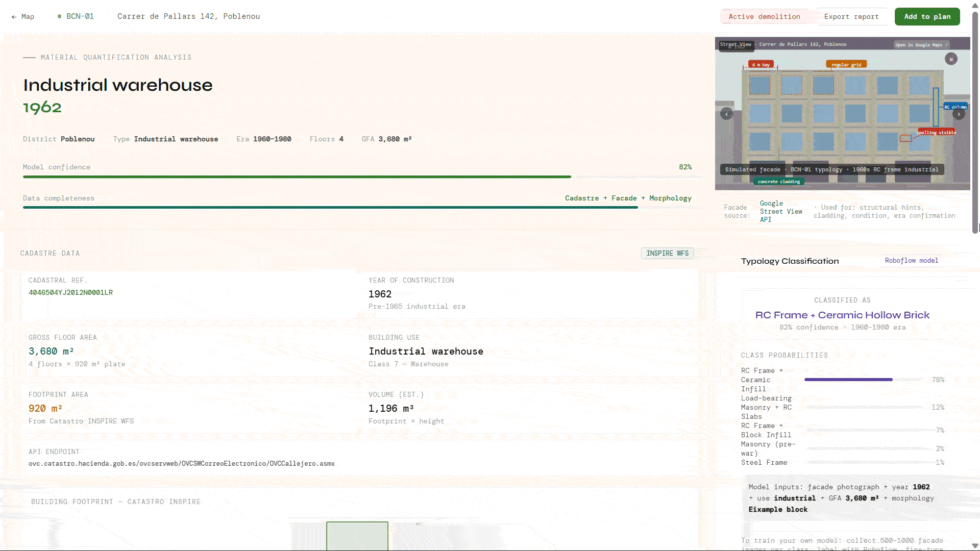Select the BCN-01 building identifier
980x551 pixels.
80,16
